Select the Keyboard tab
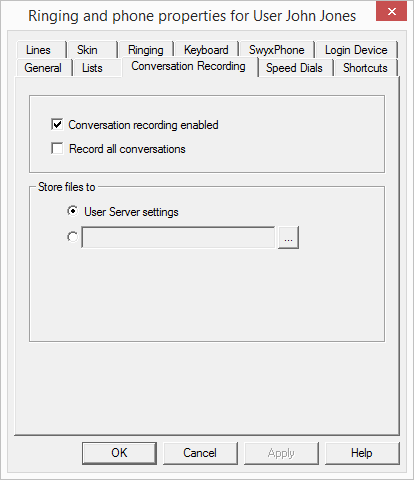The height and width of the screenshot is (480, 414). (x=206, y=50)
